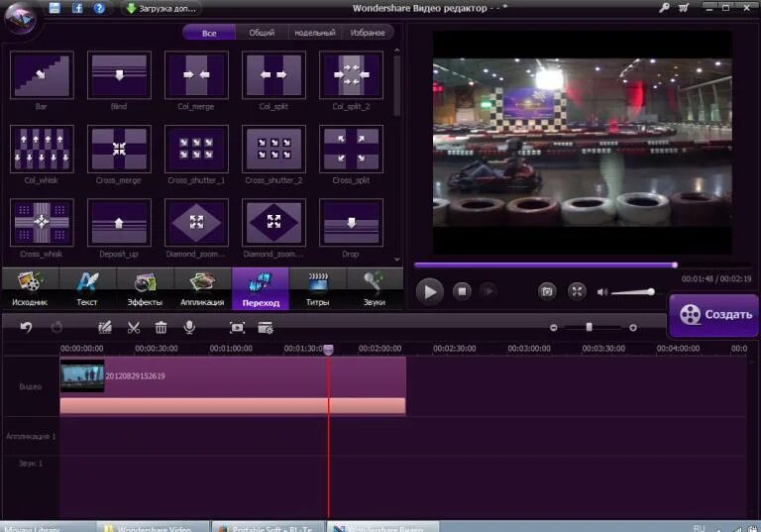Click the 00:02:00:00 mark on ruler
Viewport: 761px width, 532px height.
380,349
